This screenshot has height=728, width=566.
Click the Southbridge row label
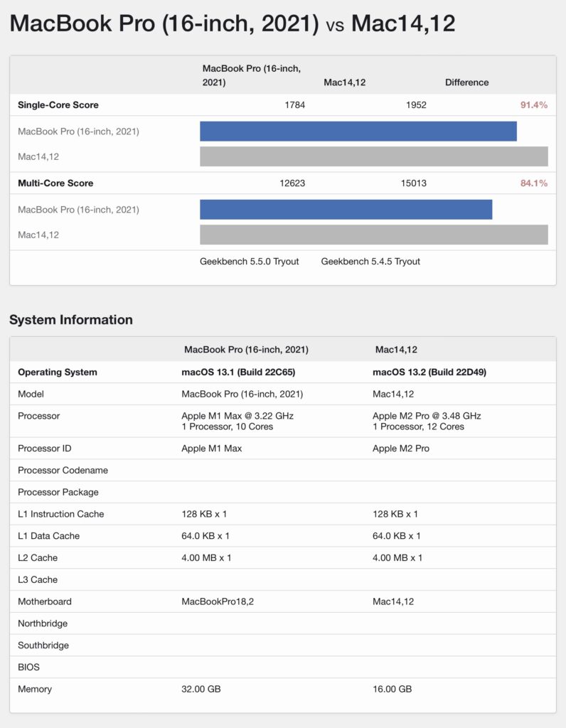43,645
